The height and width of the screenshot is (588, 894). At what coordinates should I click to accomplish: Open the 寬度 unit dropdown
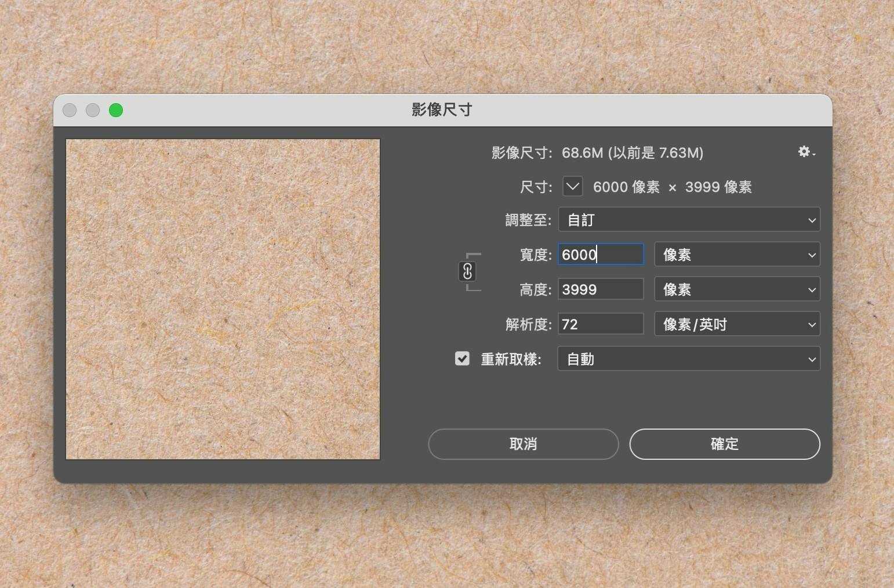point(737,255)
